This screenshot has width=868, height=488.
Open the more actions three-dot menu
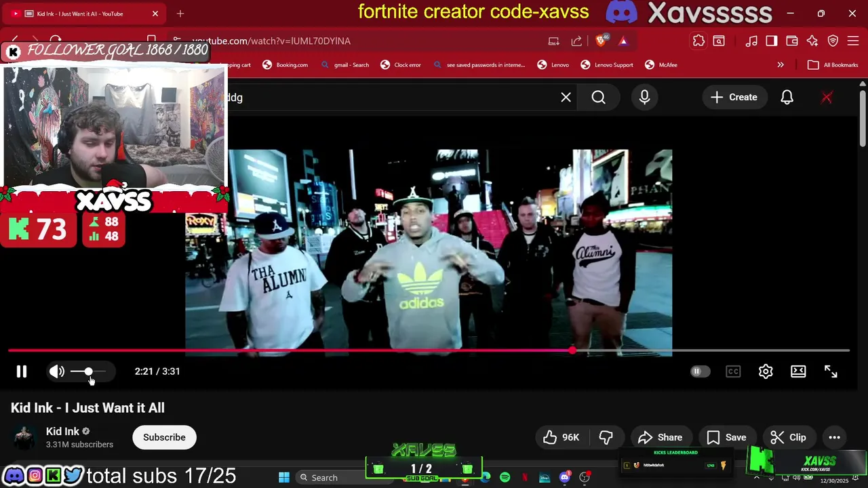[835, 437]
